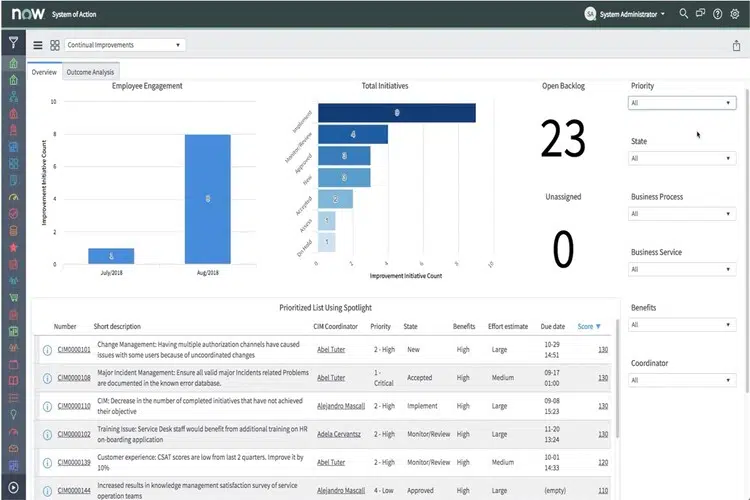This screenshot has height=500, width=750.
Task: Open the connect chat sidebar icon
Action: 701,14
